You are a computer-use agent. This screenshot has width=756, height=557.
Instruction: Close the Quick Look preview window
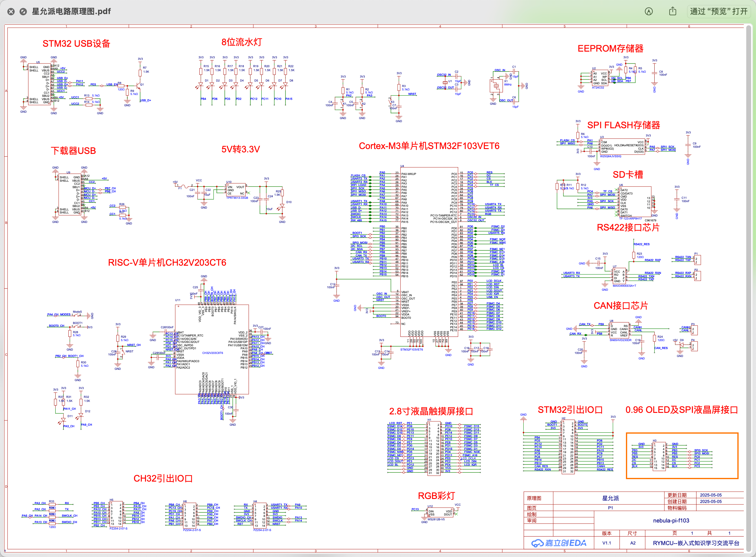coord(11,12)
